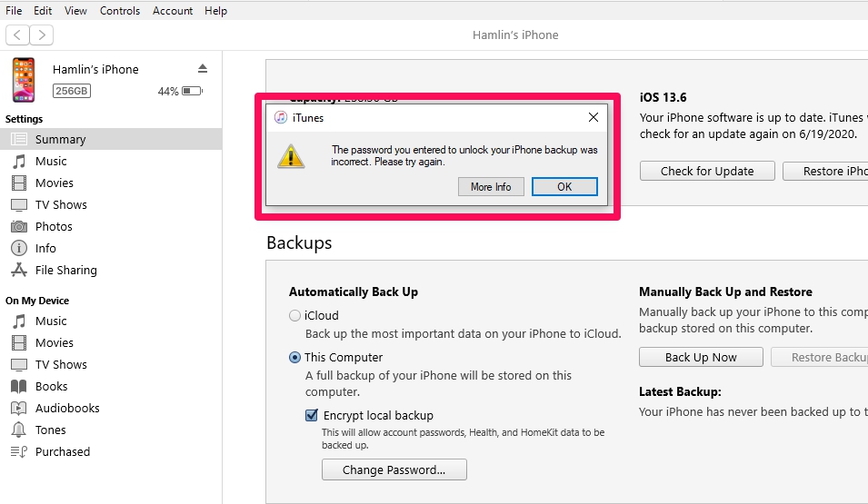
Task: Click the Restore iPhone button
Action: (x=825, y=171)
